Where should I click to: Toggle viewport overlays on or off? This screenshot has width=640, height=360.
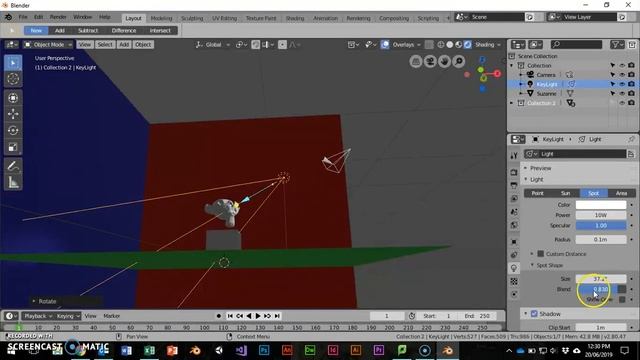[x=384, y=44]
